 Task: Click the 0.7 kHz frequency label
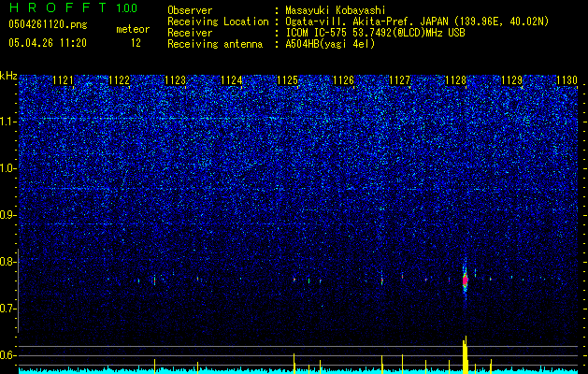pyautogui.click(x=8, y=309)
